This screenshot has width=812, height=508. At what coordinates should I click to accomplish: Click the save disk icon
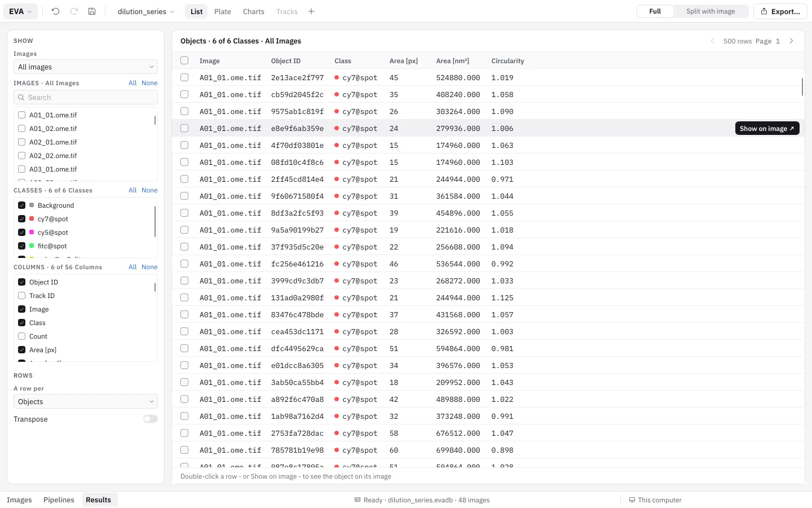pyautogui.click(x=92, y=11)
